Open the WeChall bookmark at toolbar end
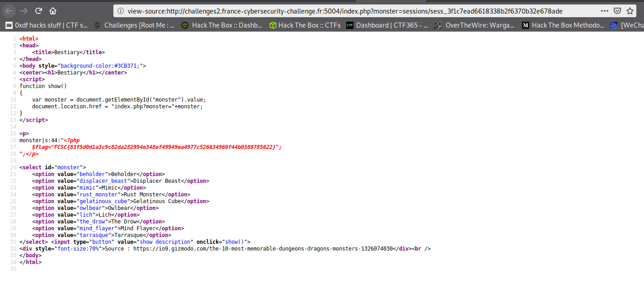 coord(626,25)
